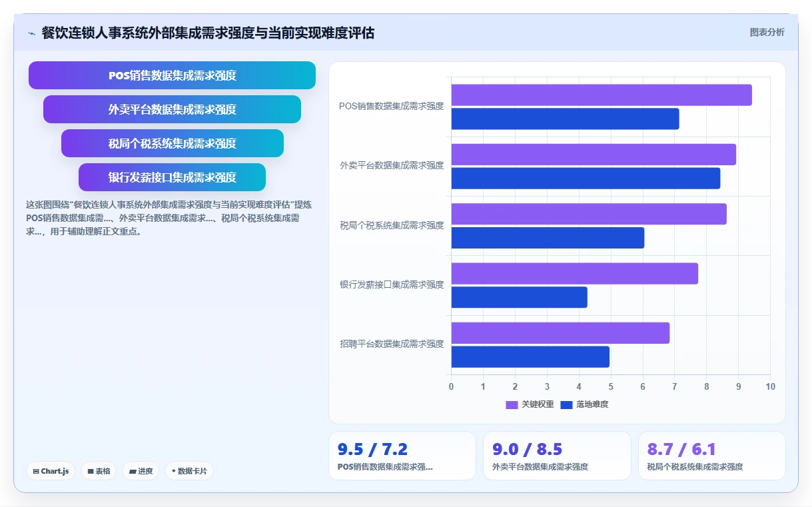Click the 表格 tag chip
This screenshot has height=507, width=812.
[x=99, y=471]
